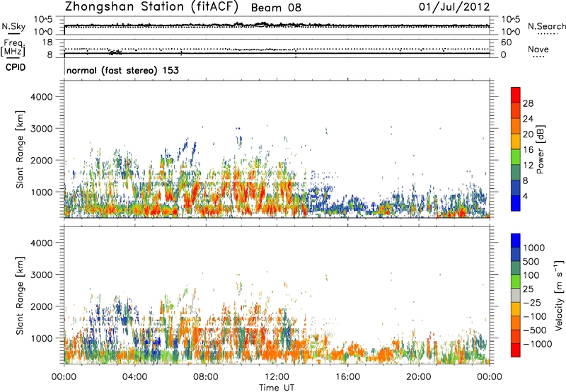Click the red top of power colorbar

tap(516, 95)
